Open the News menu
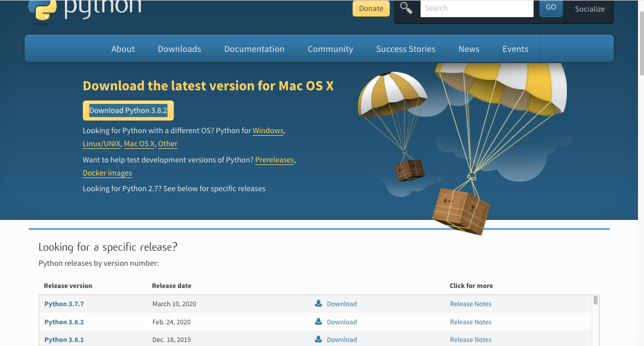The height and width of the screenshot is (346, 644). pyautogui.click(x=469, y=49)
